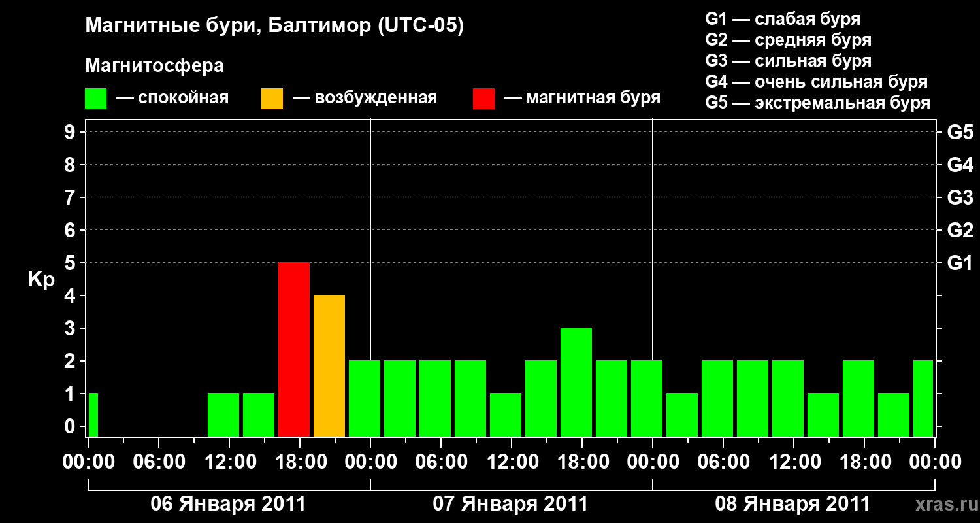The image size is (980, 523).
Task: Select the red Kp 5 storm bar
Action: [294, 350]
